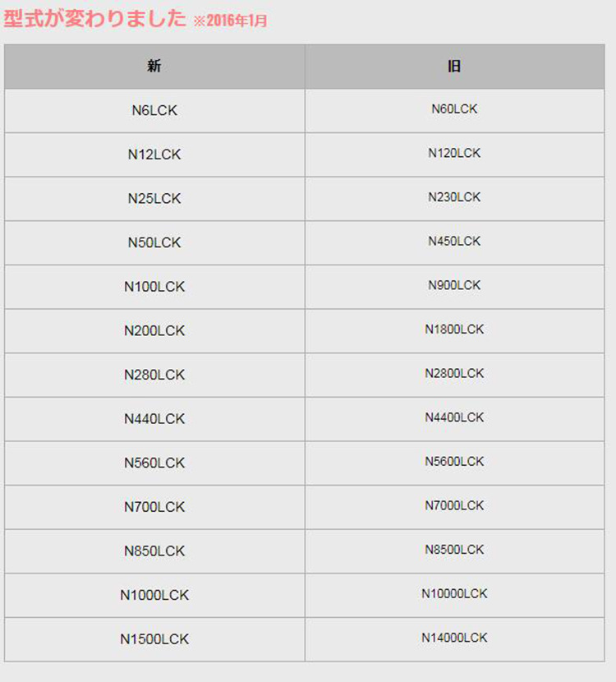Click the N900LCK cell
The height and width of the screenshot is (682, 616).
pyautogui.click(x=454, y=285)
